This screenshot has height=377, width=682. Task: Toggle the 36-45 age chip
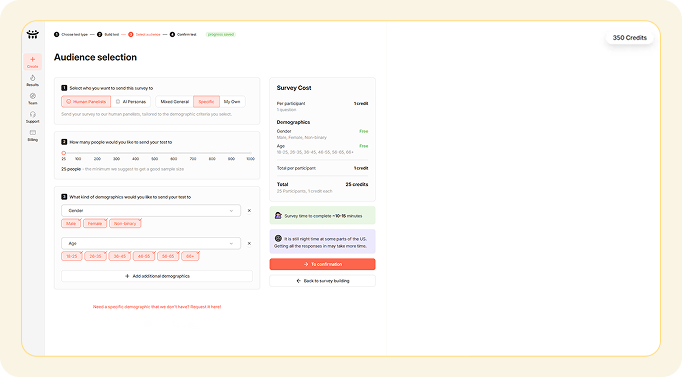click(x=120, y=257)
